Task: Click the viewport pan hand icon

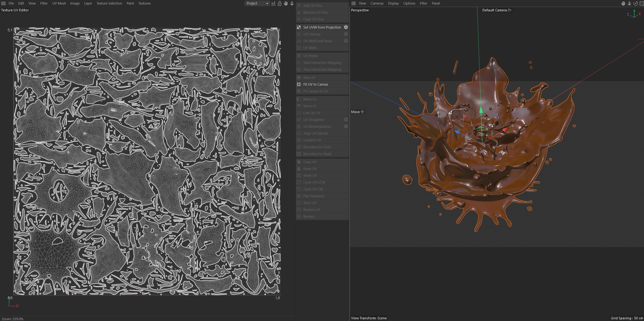Action: point(623,3)
